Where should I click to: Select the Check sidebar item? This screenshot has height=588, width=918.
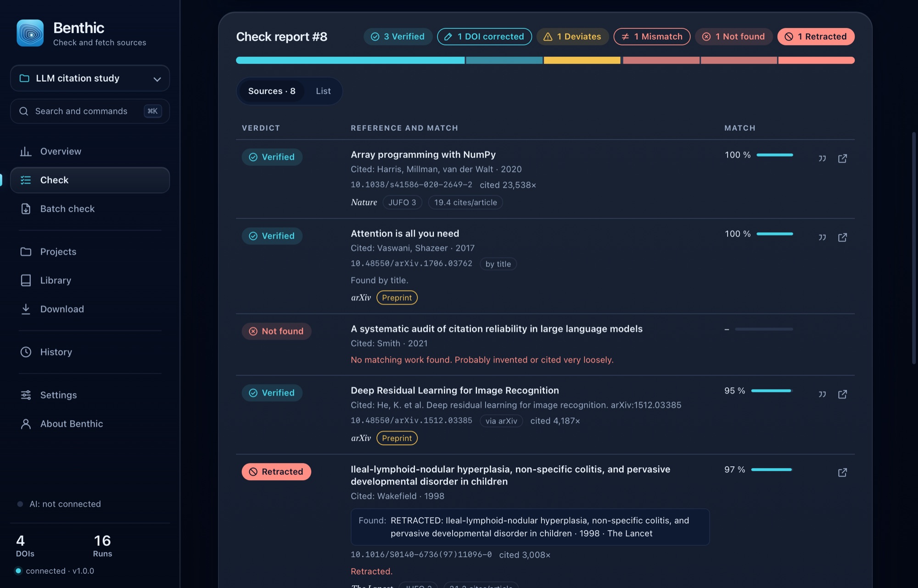click(x=90, y=180)
